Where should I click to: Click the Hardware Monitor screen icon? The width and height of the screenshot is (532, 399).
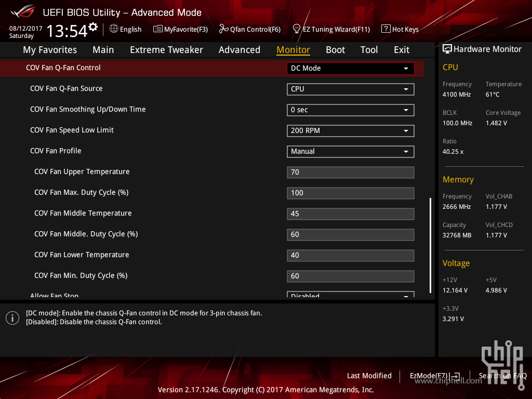(447, 49)
